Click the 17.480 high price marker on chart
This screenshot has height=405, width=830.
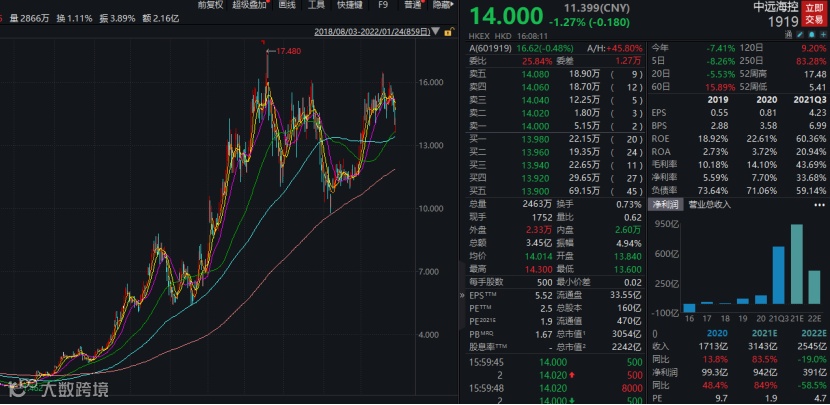(290, 51)
